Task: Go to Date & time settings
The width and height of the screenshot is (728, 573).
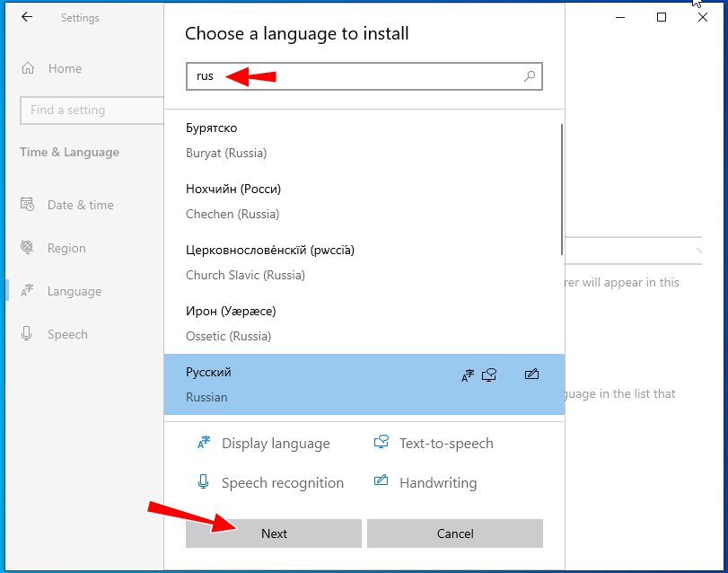Action: tap(80, 205)
